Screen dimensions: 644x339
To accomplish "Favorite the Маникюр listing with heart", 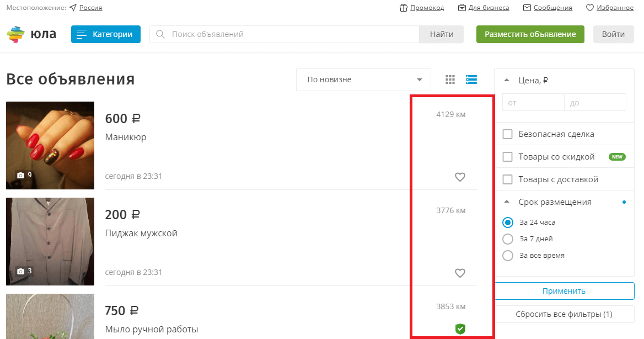I will tap(460, 177).
